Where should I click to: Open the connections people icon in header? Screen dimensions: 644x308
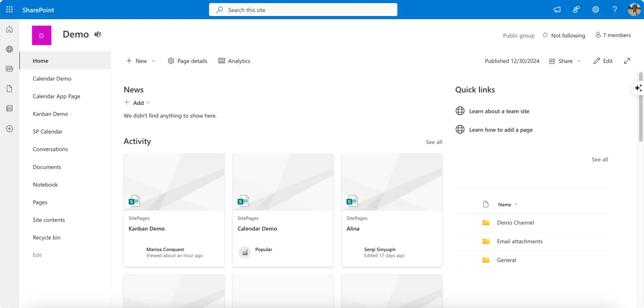click(577, 10)
